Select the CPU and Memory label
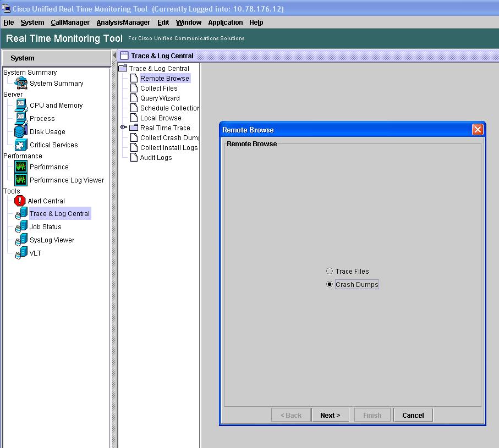Screen dimensions: 499x448 (56, 105)
